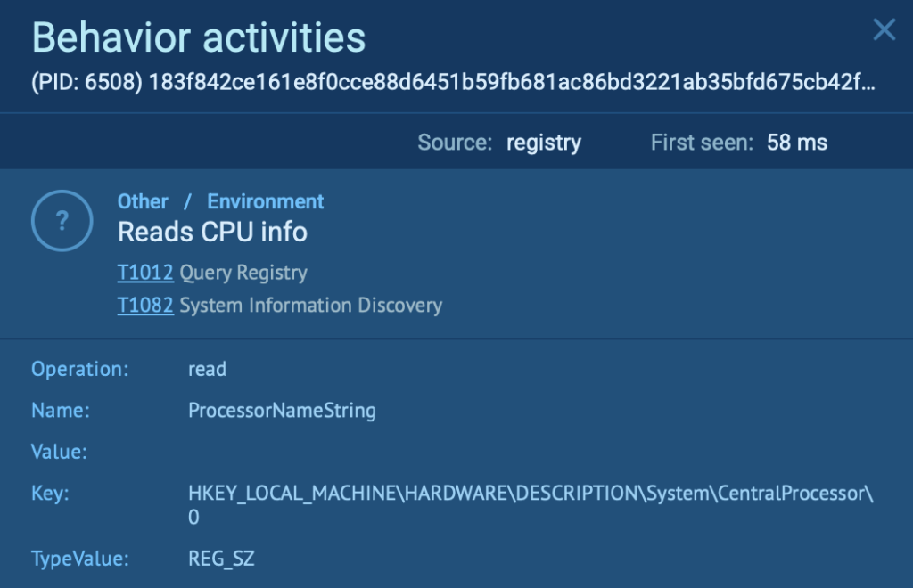Open the T1082 technique link
The height and width of the screenshot is (588, 913).
coord(145,306)
